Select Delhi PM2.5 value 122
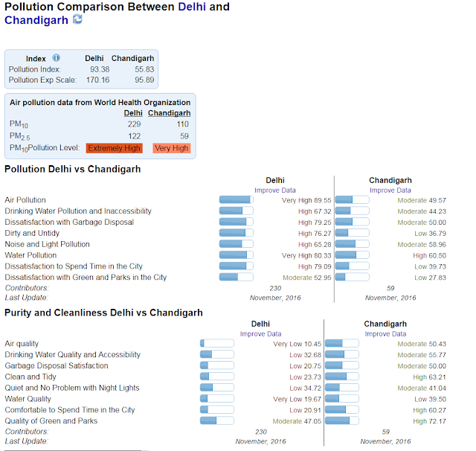Image resolution: width=476 pixels, height=451 pixels. 134,136
